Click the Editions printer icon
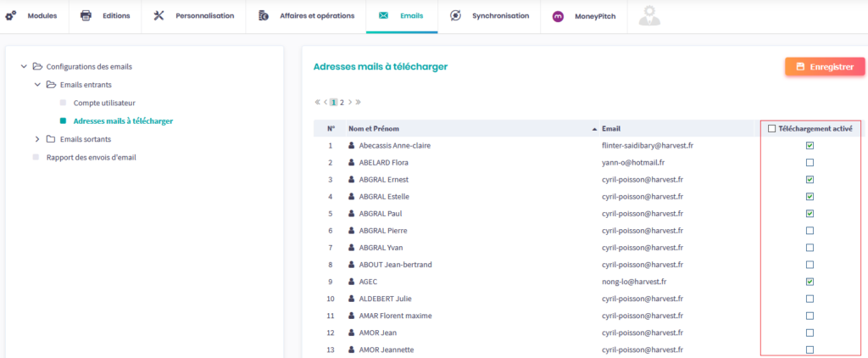Screen dimensions: 868x358 coord(86,16)
